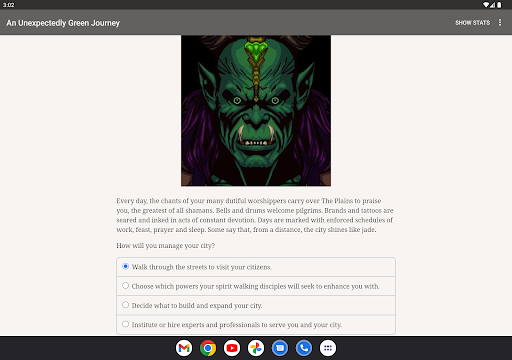Tap the cellular signal status icon
512x360 pixels.
coord(492,5)
